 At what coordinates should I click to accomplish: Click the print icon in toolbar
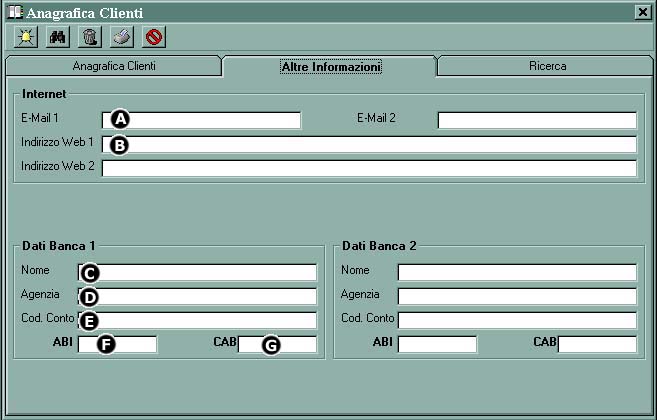122,37
